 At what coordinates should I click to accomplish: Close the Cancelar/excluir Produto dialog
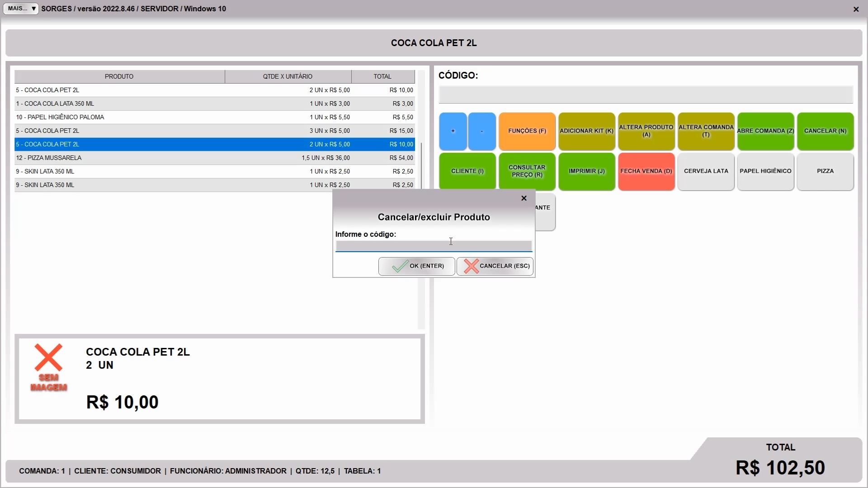pyautogui.click(x=524, y=198)
